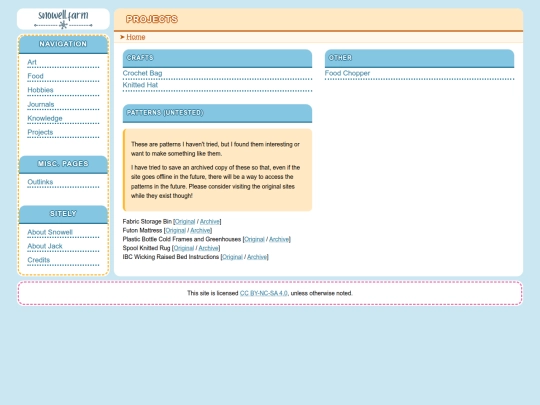Open the Credits page
The width and height of the screenshot is (540, 405).
coord(39,260)
